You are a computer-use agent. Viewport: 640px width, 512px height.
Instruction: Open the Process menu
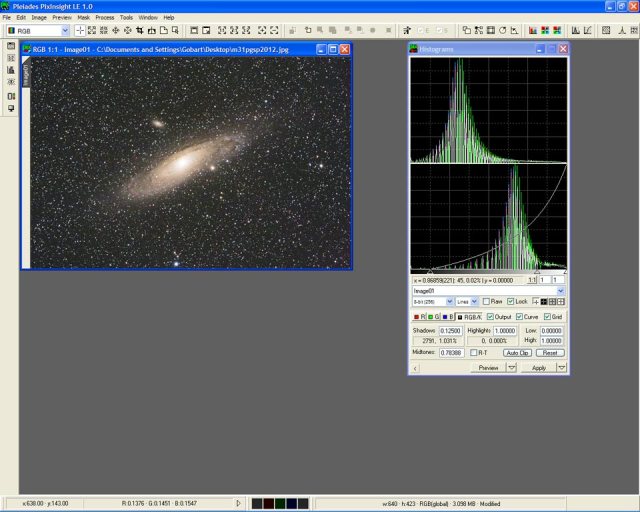104,17
